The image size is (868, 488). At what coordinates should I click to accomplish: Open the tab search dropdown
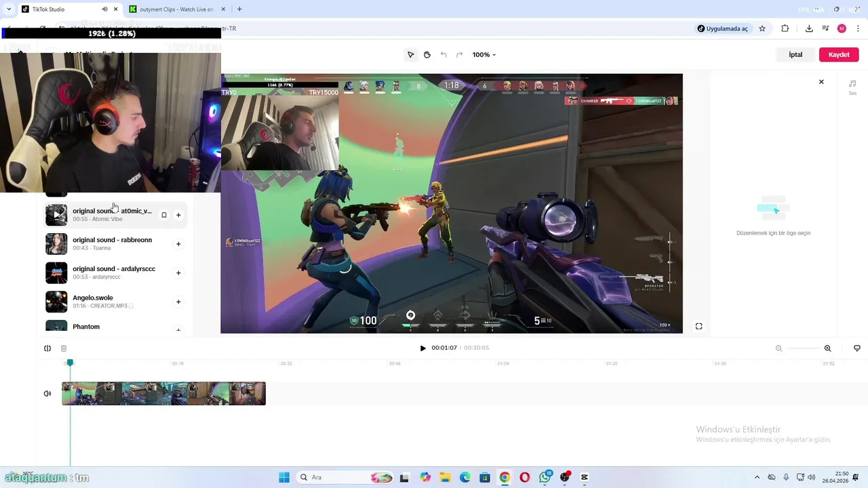(8, 9)
